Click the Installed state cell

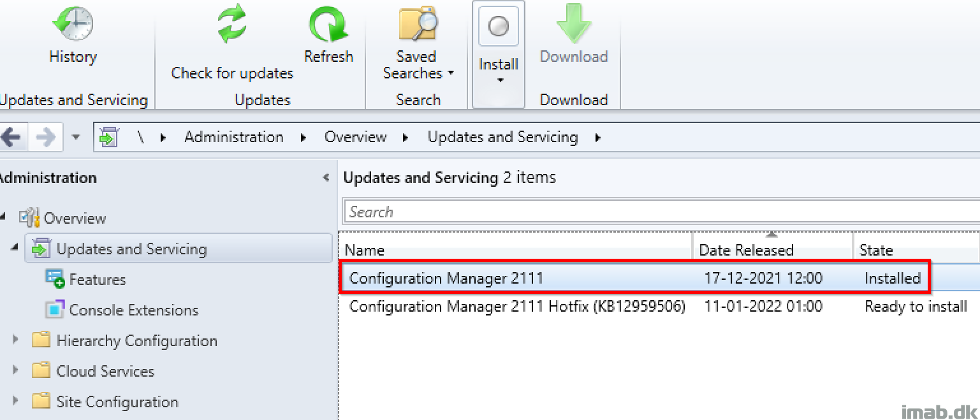coord(893,278)
